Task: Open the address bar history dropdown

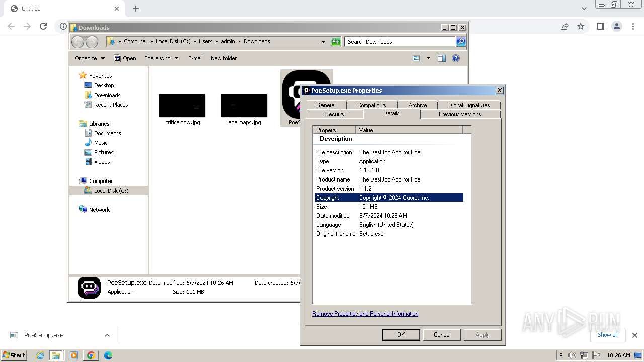Action: pyautogui.click(x=323, y=42)
